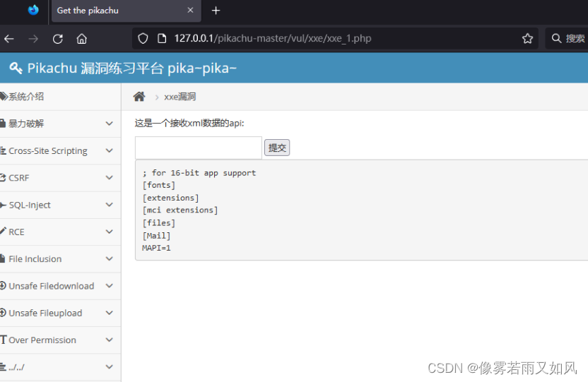Screen dimensions: 588x382
Task: Click the page info document icon
Action: (162, 39)
